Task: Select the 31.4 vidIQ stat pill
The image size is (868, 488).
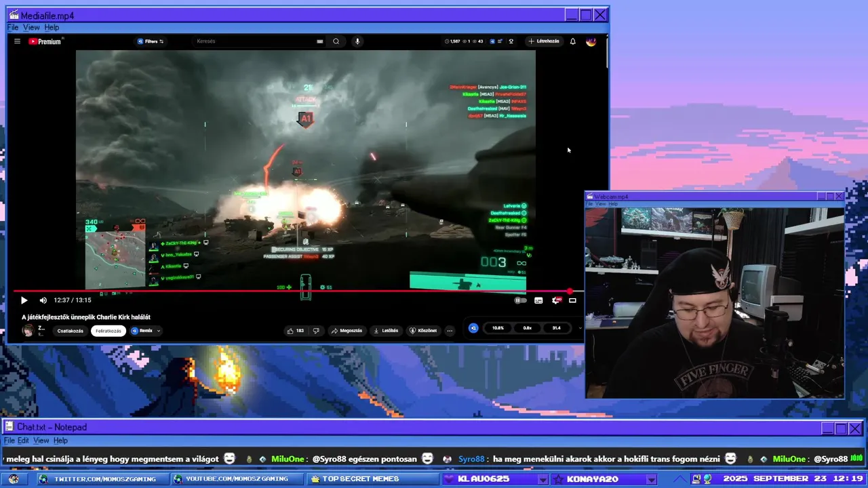Action: click(x=556, y=328)
